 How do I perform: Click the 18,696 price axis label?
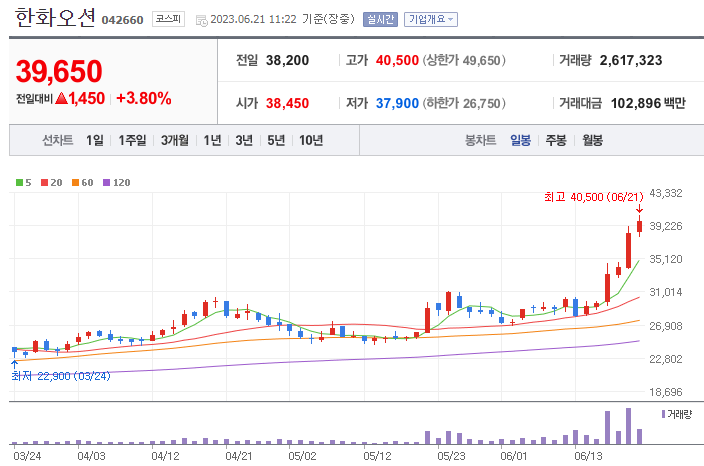(x=666, y=392)
